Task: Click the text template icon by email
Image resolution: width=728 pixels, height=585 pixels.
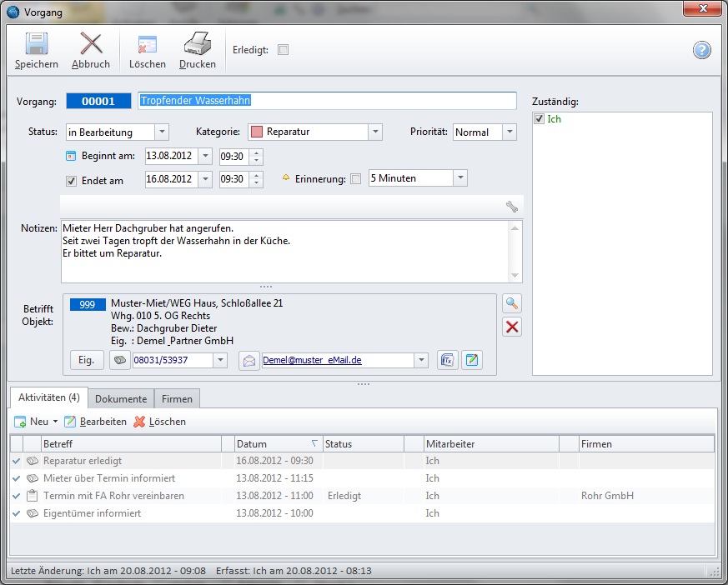Action: pos(447,360)
